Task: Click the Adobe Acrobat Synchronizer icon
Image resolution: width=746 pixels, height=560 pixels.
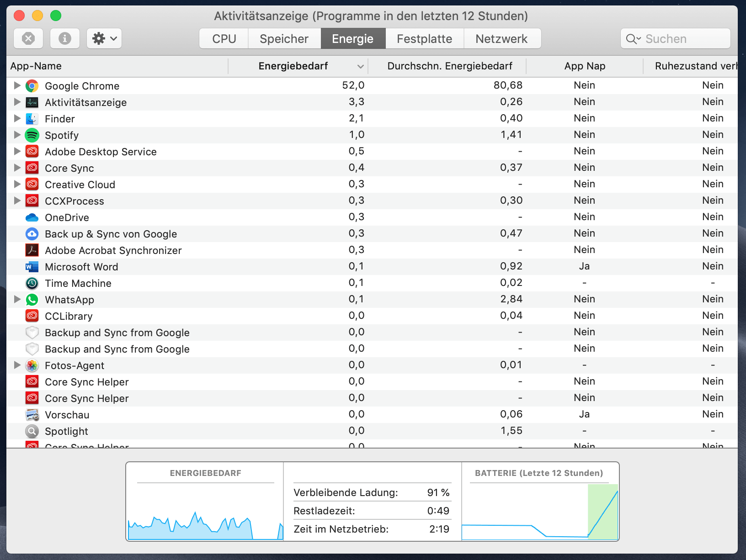Action: click(x=32, y=250)
